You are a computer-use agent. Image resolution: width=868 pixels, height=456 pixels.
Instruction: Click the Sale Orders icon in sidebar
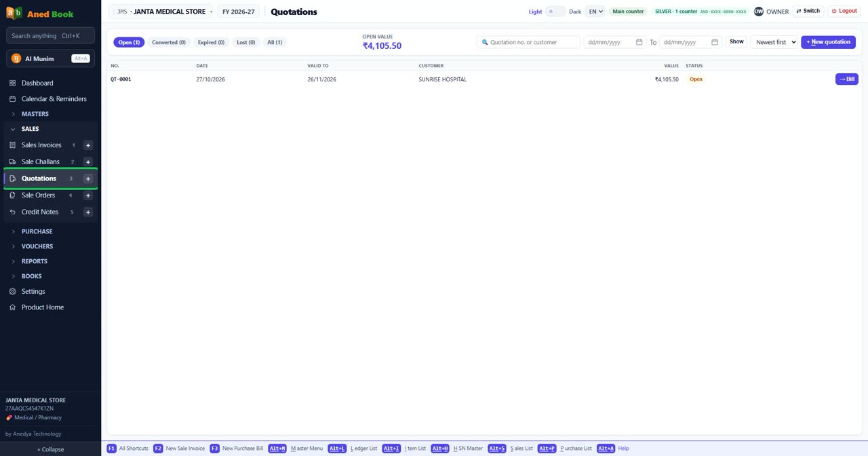(x=12, y=195)
